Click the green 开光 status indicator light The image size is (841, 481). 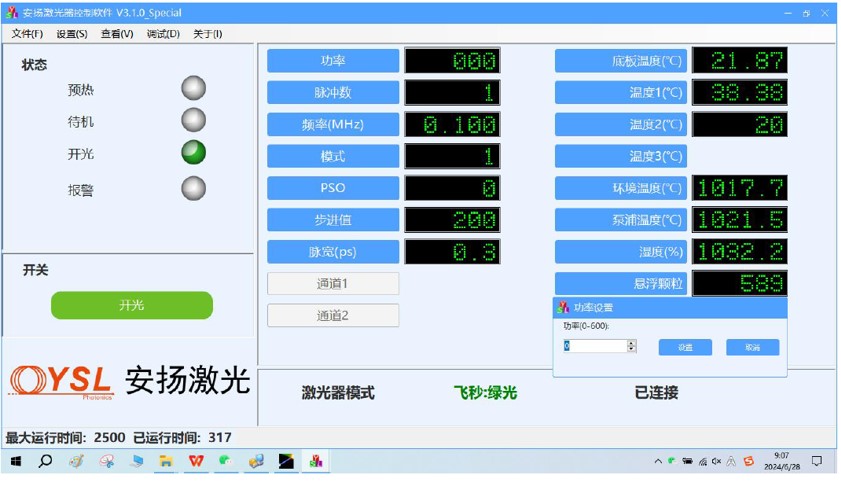click(194, 152)
